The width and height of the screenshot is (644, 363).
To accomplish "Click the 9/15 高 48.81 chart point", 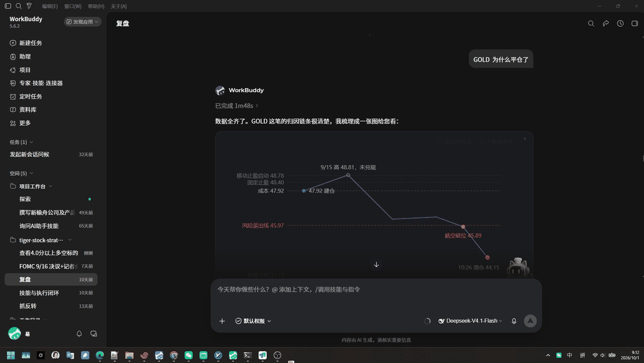I will pyautogui.click(x=348, y=175).
